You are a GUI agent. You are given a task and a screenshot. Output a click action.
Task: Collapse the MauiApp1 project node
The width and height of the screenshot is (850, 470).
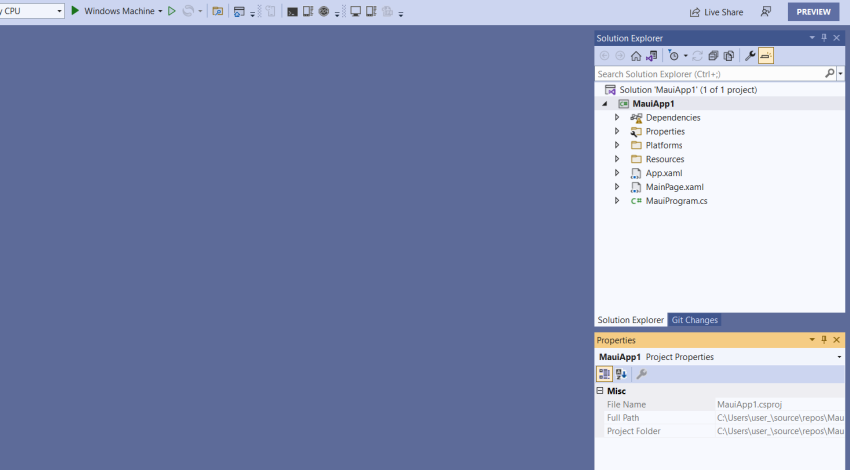coord(604,104)
